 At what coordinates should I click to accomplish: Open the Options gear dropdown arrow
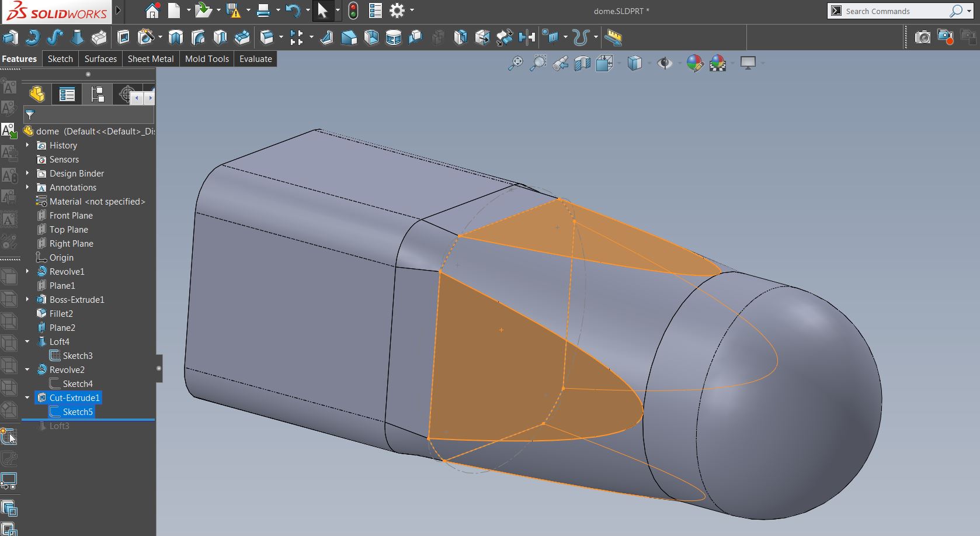click(x=412, y=11)
